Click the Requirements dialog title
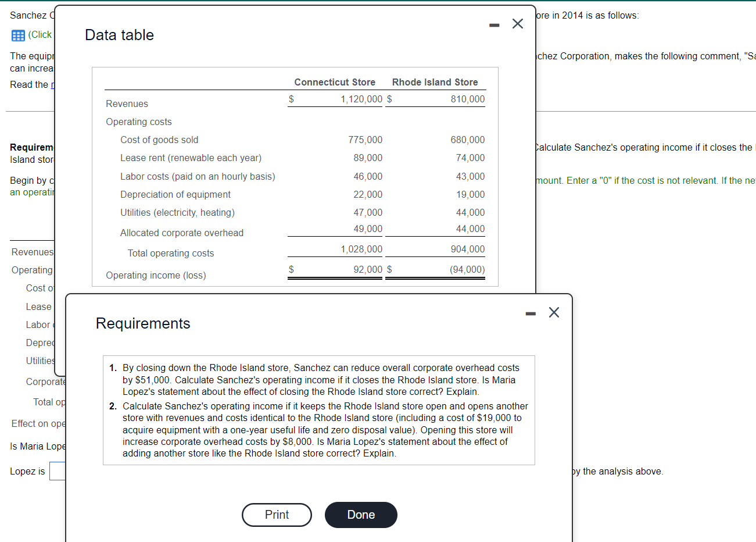The width and height of the screenshot is (756, 542). (x=143, y=323)
